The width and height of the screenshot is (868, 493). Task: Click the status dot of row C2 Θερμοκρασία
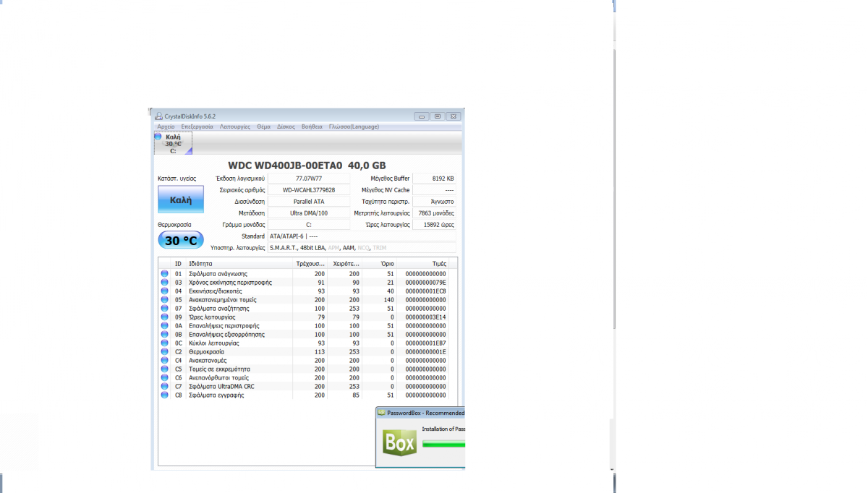click(x=165, y=352)
